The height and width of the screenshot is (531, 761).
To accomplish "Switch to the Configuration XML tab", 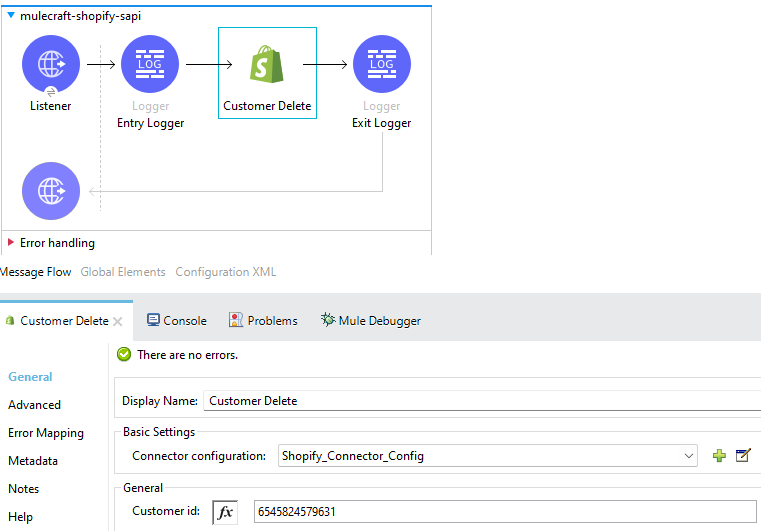I will coord(226,272).
